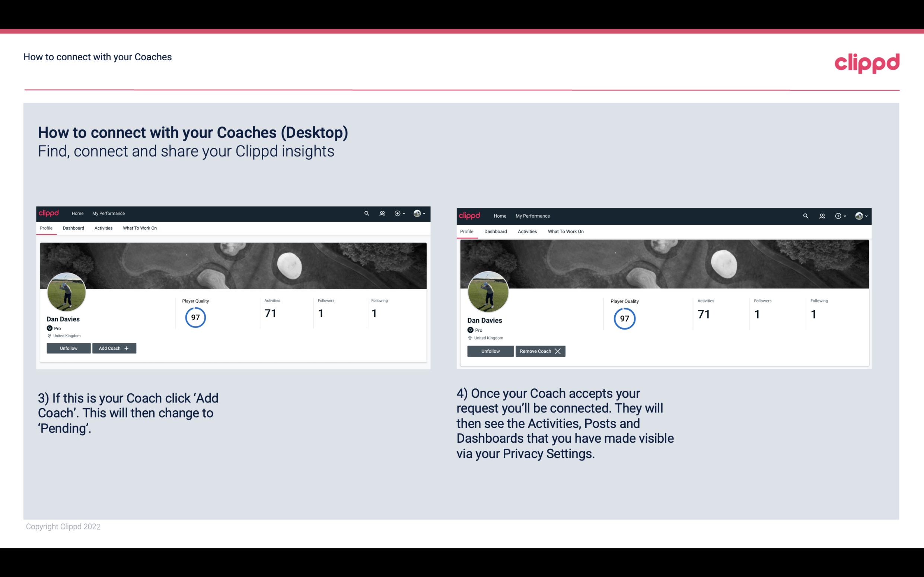This screenshot has height=577, width=924.
Task: Click the 'Remove Coach' button on profile
Action: coord(540,351)
